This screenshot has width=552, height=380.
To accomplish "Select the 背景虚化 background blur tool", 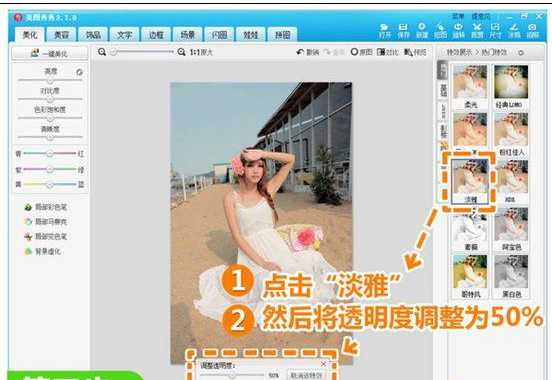I will pos(43,251).
